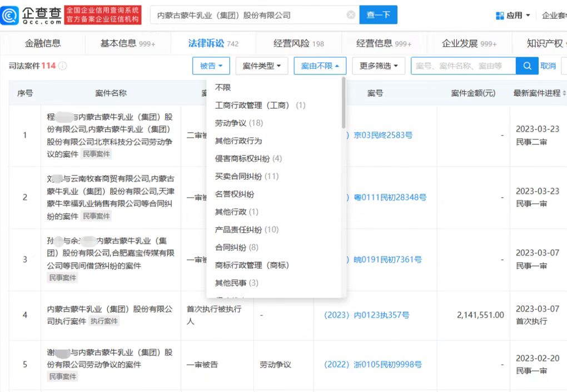Click the 序号 column header
The width and height of the screenshot is (567, 392).
coord(25,93)
